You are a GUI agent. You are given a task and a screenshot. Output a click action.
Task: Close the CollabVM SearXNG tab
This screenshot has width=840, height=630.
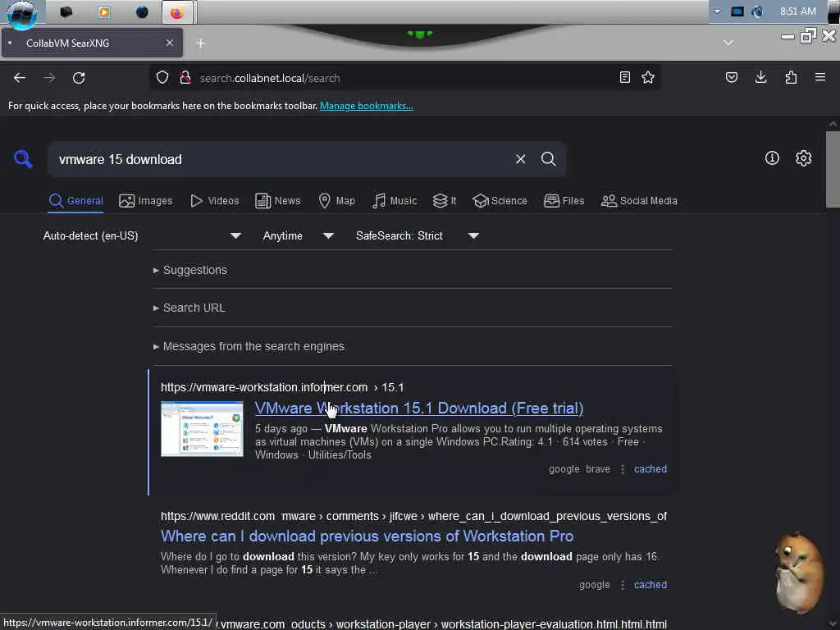[169, 43]
